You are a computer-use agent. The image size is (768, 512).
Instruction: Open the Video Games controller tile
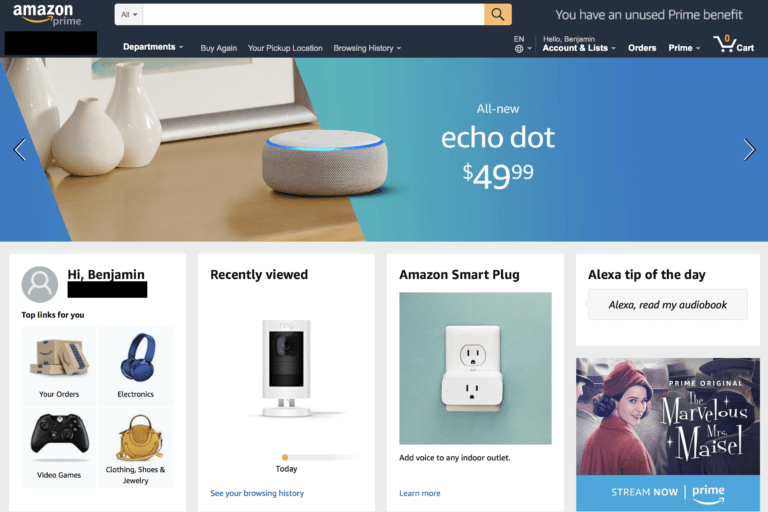click(59, 447)
